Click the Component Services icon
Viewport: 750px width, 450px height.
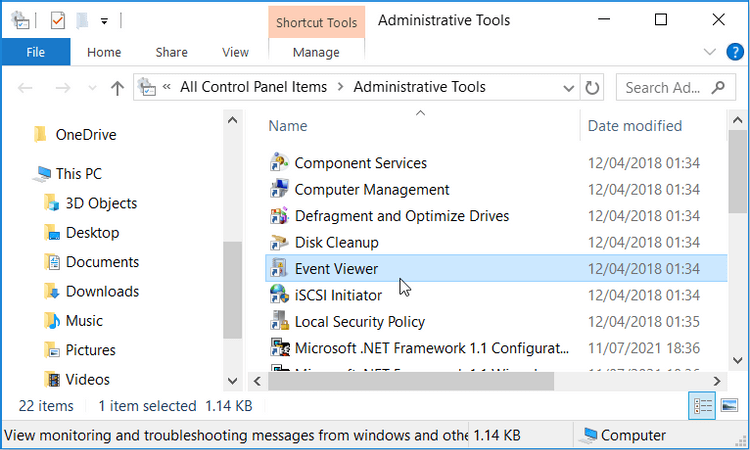(280, 163)
